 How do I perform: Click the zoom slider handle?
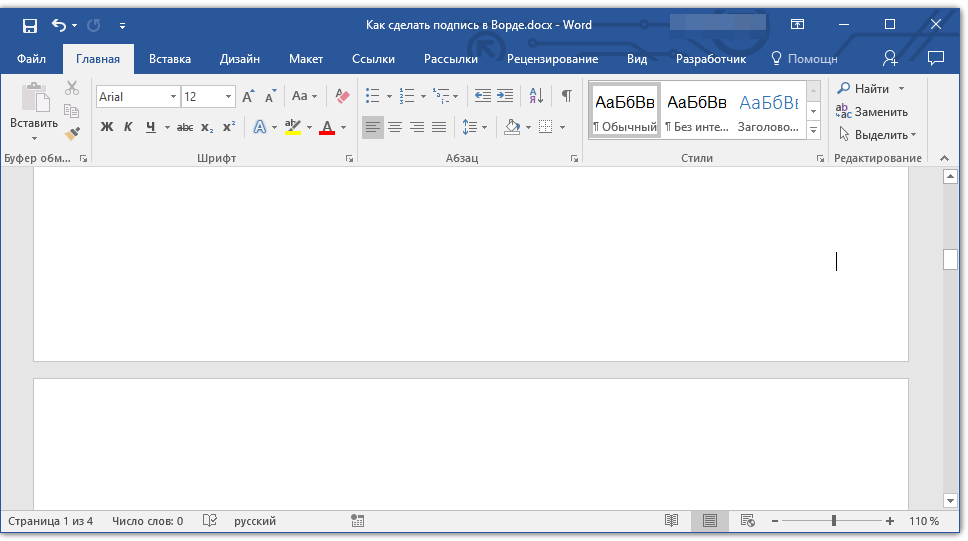click(x=833, y=521)
